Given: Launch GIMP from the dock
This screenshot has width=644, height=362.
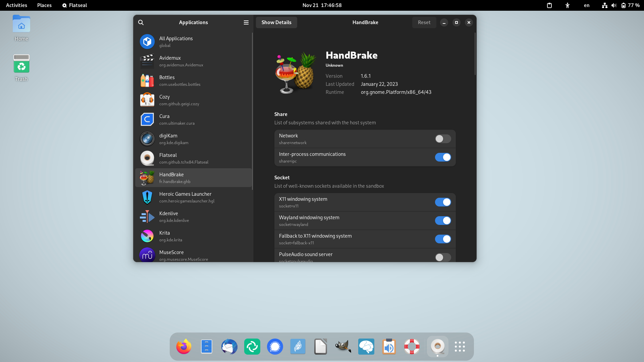Looking at the screenshot, I should tap(343, 347).
